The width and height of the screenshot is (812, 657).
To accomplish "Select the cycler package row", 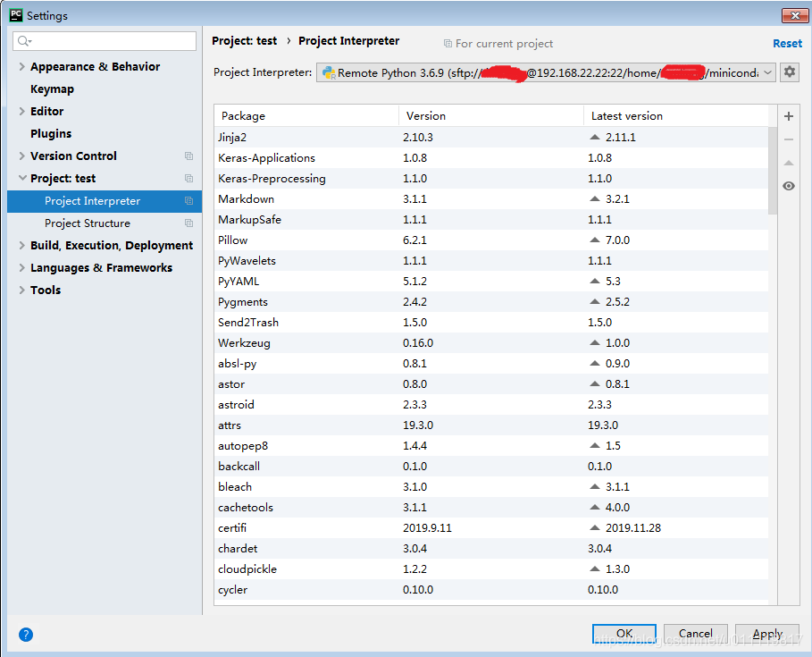I will point(491,590).
